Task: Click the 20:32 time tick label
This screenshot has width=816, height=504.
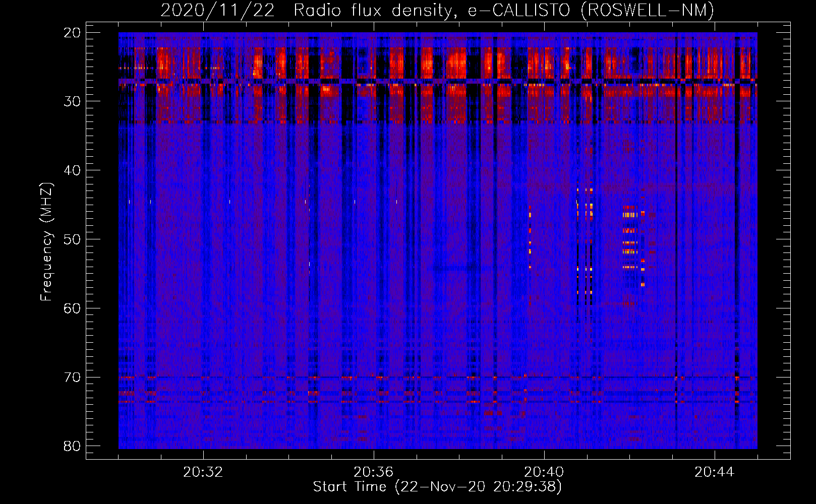Action: pyautogui.click(x=203, y=472)
